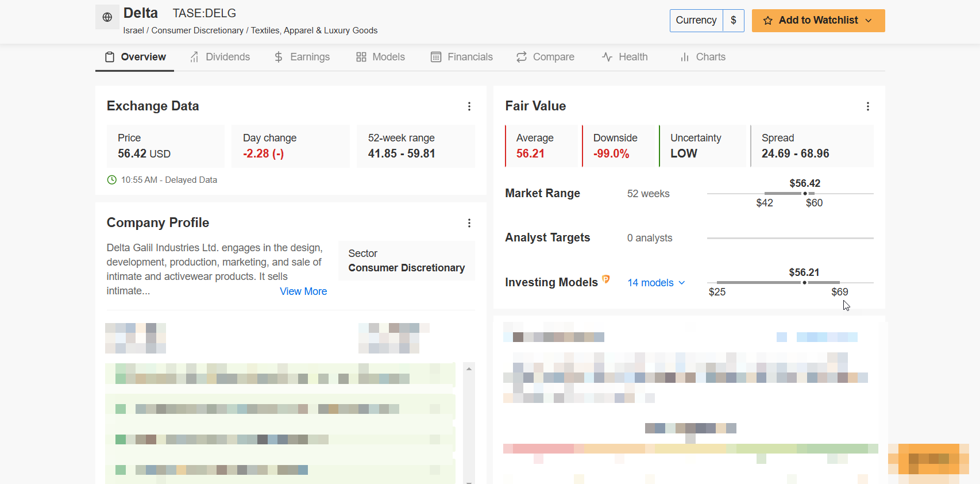The width and height of the screenshot is (980, 484).
Task: Click the Compare arrows icon
Action: (522, 57)
